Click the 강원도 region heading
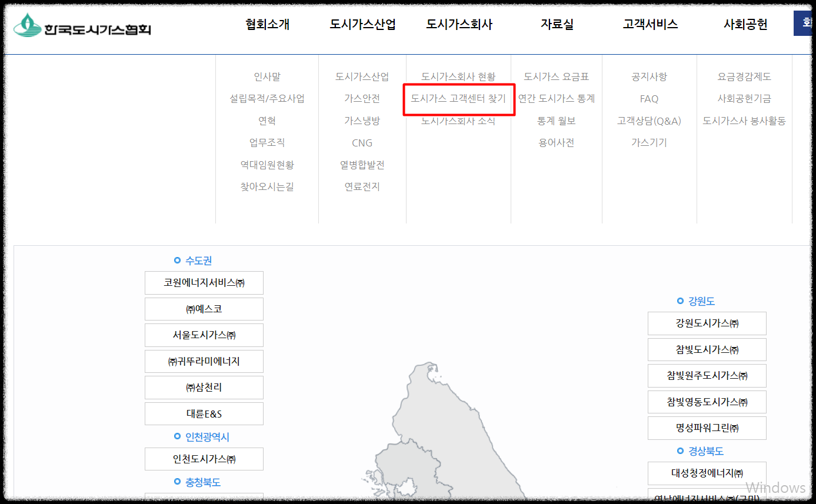The height and width of the screenshot is (504, 816). click(x=701, y=301)
